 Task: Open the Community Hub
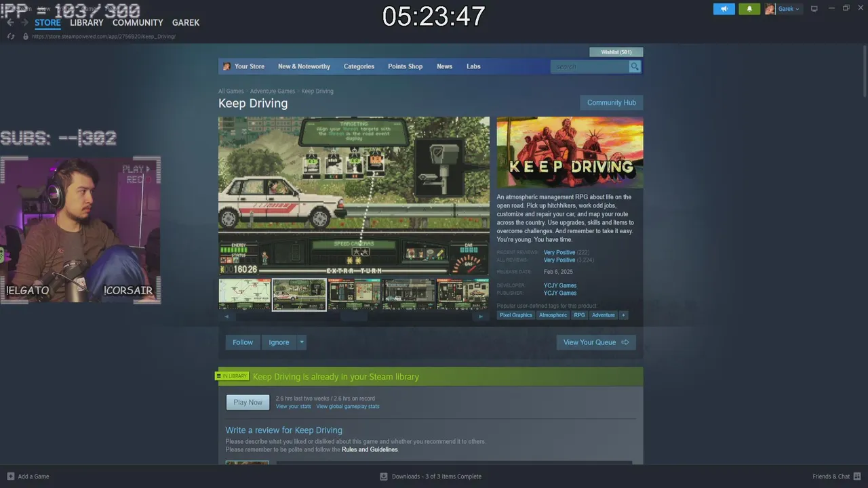pos(612,102)
